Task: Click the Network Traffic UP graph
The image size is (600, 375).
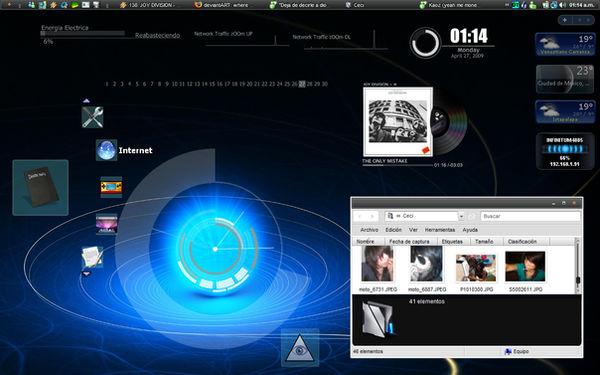Action: tap(247, 40)
